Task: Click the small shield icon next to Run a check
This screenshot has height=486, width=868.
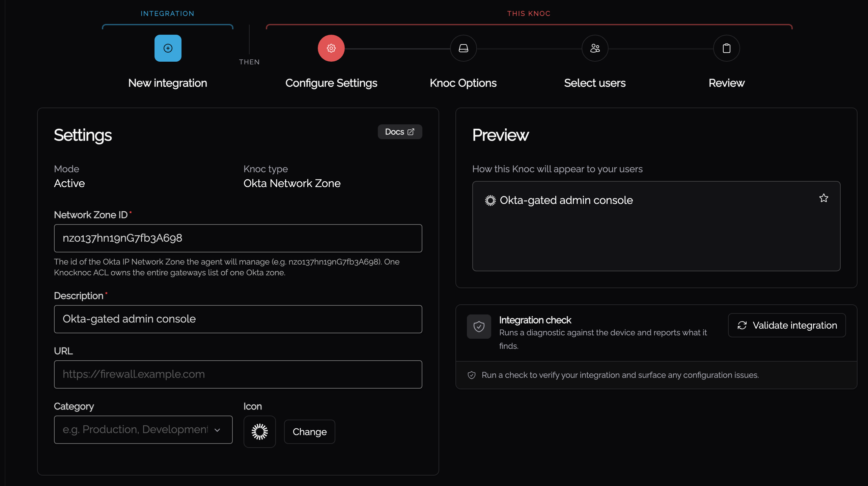Action: pos(472,375)
